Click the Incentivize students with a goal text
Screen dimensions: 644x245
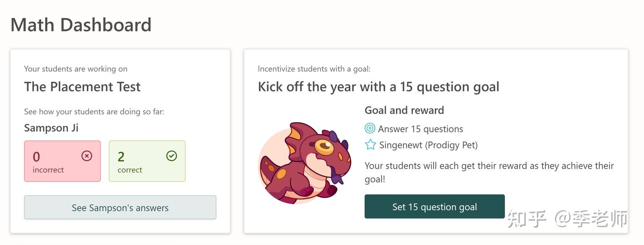pos(314,69)
